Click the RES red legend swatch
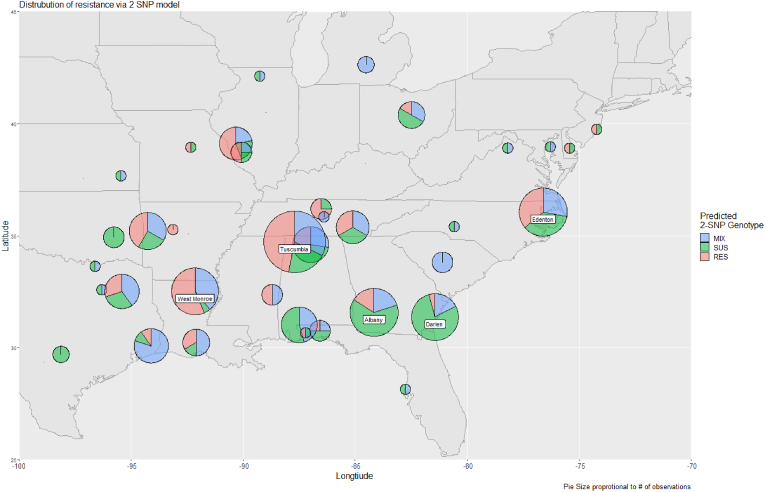 [x=705, y=256]
